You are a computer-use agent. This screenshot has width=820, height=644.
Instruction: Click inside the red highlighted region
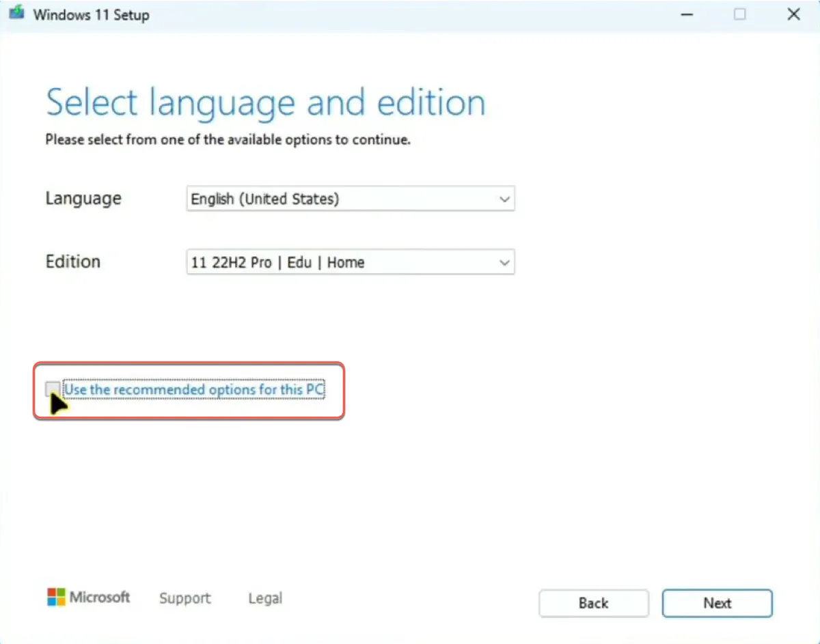click(x=189, y=390)
